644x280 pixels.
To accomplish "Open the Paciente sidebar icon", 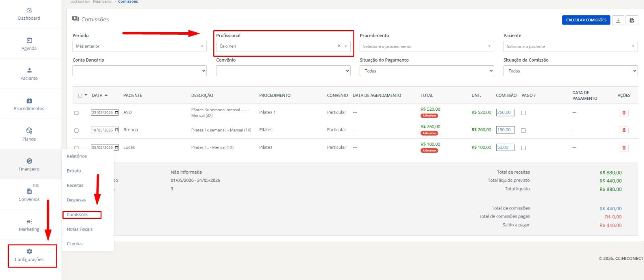I will [29, 70].
